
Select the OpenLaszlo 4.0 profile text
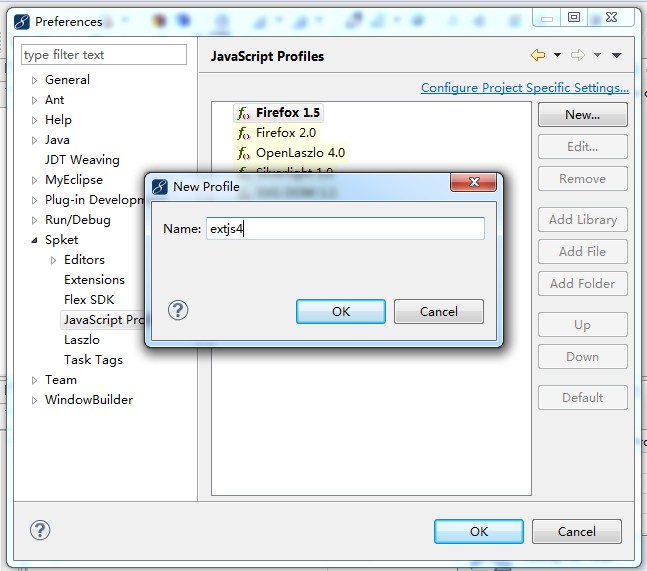pos(300,153)
